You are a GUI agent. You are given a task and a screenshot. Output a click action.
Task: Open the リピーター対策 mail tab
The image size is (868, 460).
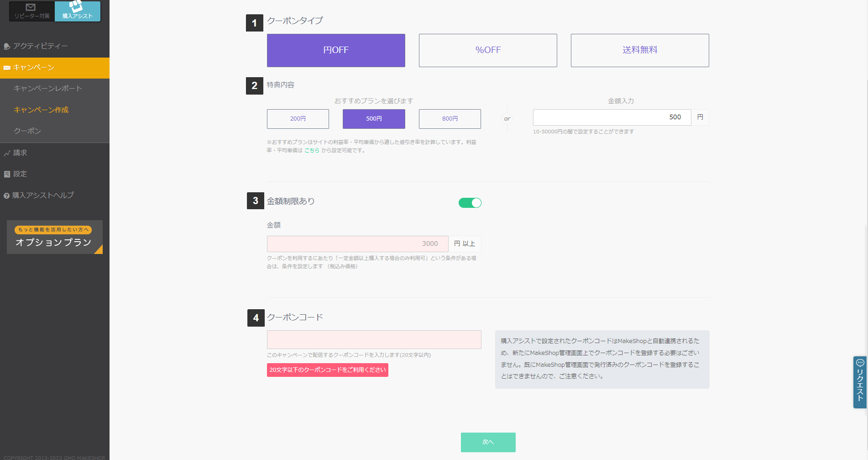[32, 11]
